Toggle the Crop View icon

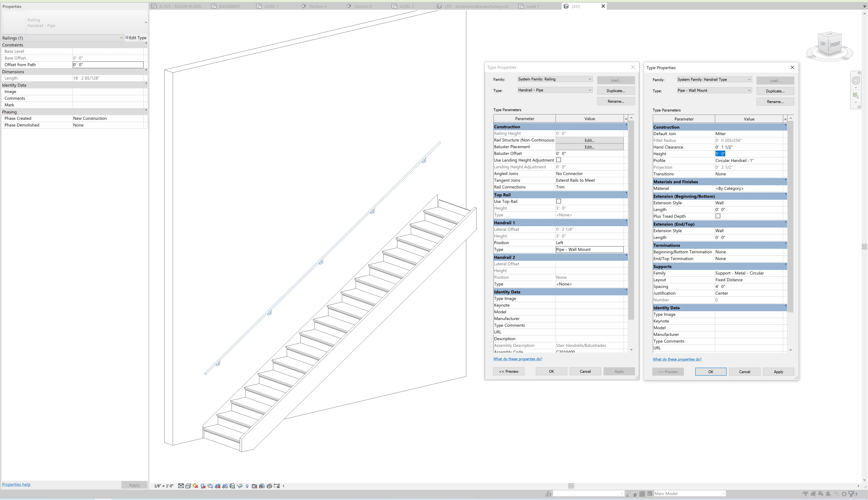(218, 486)
